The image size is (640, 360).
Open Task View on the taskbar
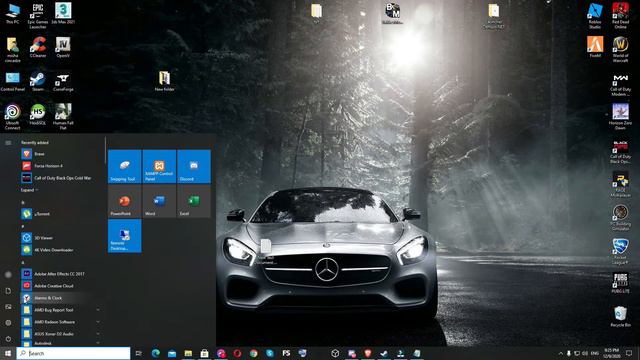point(139,353)
